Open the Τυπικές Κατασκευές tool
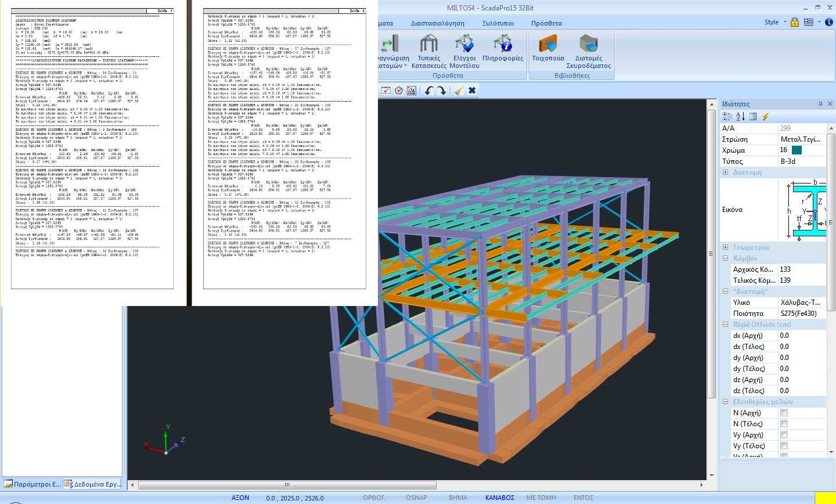The height and width of the screenshot is (504, 836). tap(428, 51)
